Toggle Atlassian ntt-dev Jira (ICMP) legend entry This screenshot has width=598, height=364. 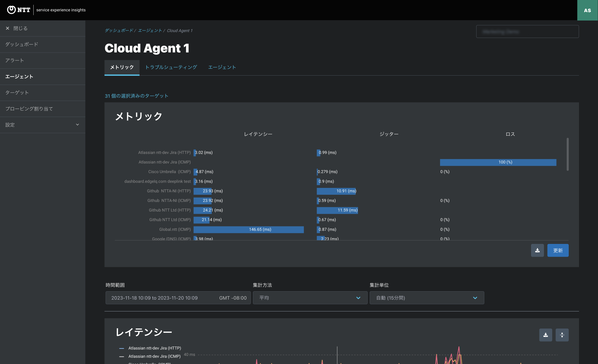click(150, 356)
